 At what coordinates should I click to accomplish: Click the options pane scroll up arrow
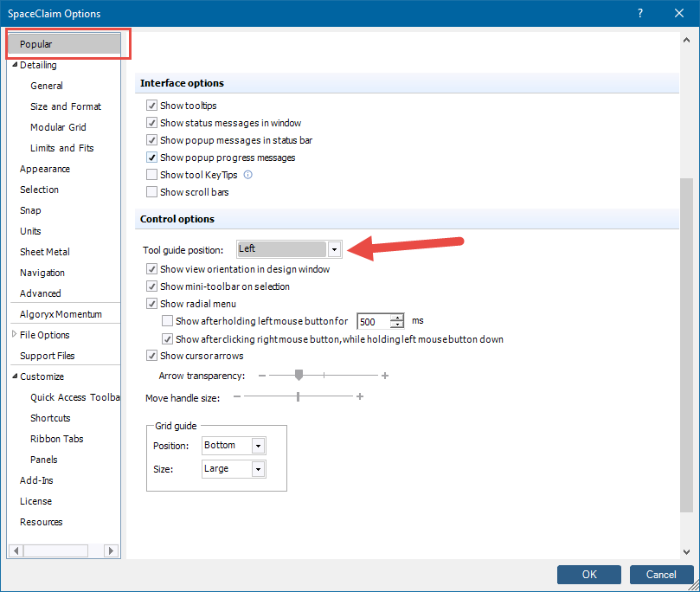687,40
